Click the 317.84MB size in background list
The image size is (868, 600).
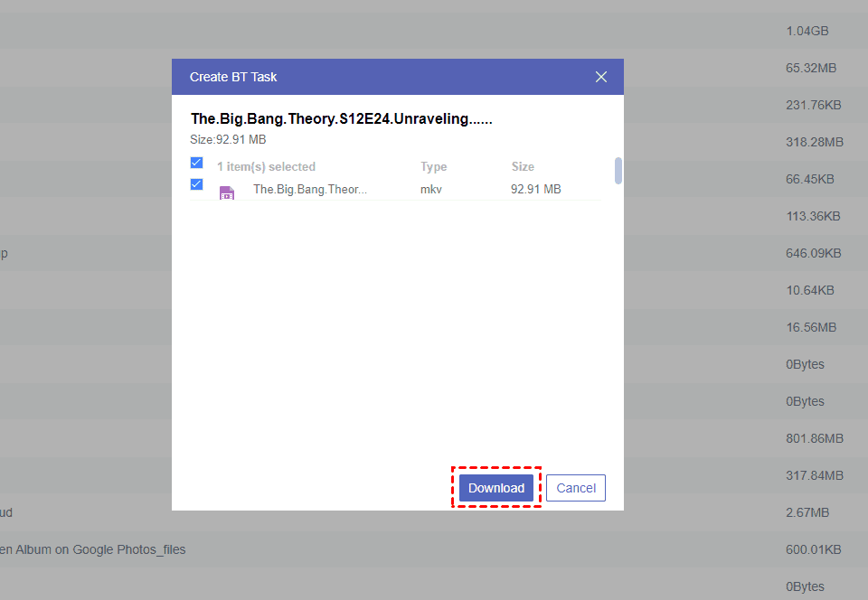click(815, 475)
